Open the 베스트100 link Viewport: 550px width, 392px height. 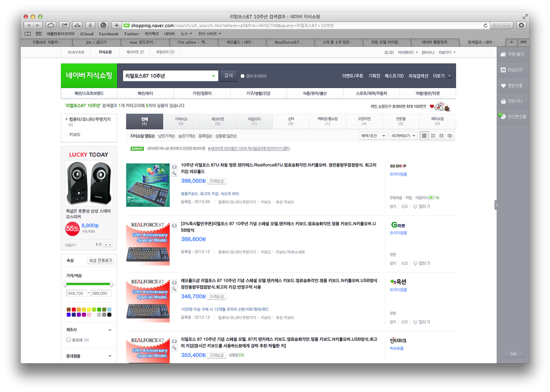pyautogui.click(x=394, y=76)
